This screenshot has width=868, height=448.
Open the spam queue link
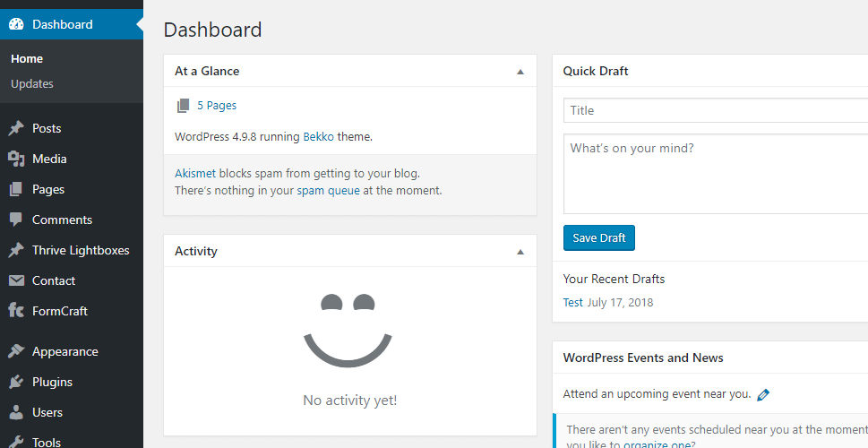[x=328, y=191]
